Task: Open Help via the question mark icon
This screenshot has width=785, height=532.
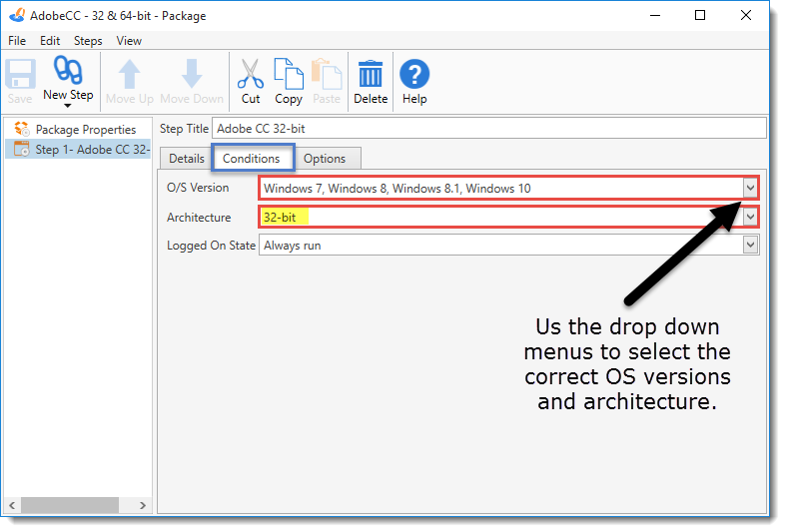Action: pyautogui.click(x=414, y=74)
